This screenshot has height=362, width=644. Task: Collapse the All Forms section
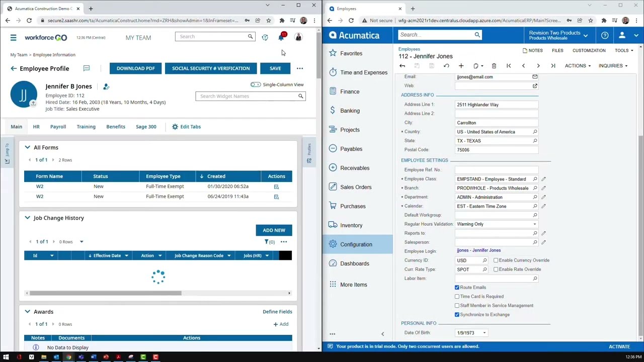coord(27,147)
